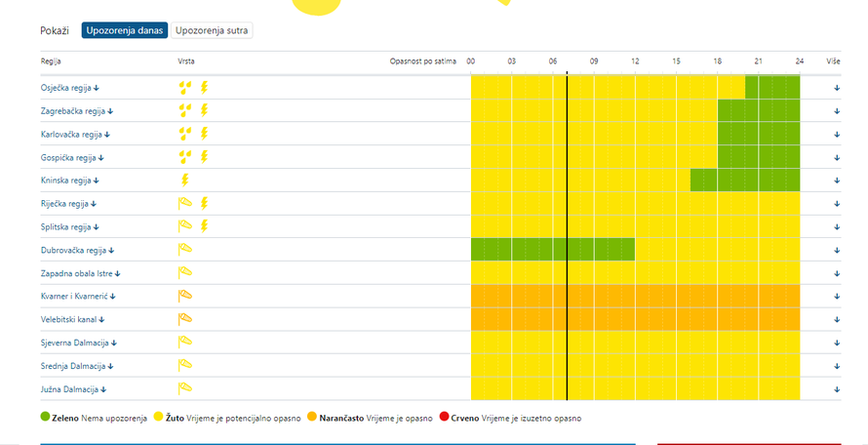Click the thunderstorm icon for Splitska regija
868x445 pixels.
[204, 226]
